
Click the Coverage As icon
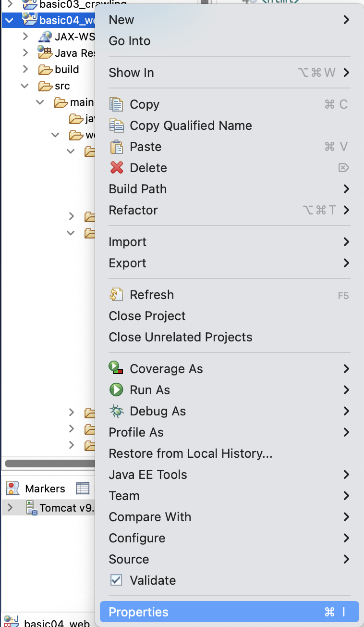(116, 369)
